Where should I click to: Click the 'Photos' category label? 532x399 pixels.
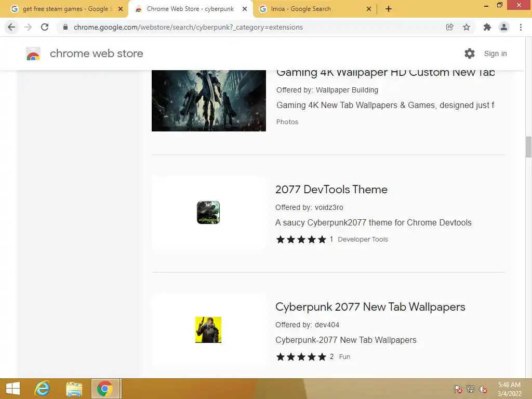tap(287, 122)
